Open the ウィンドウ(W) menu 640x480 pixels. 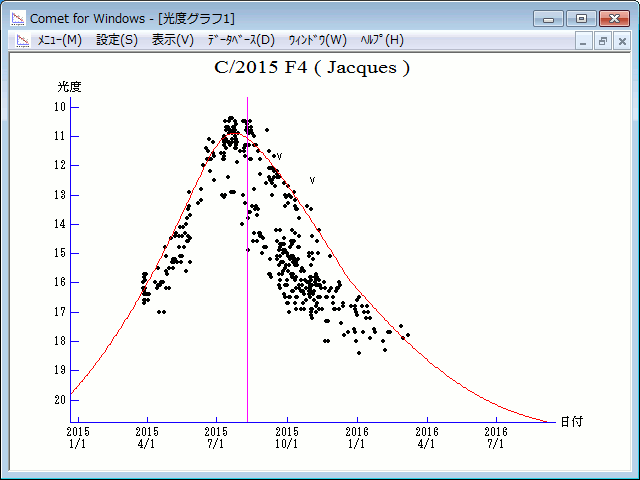coord(318,40)
